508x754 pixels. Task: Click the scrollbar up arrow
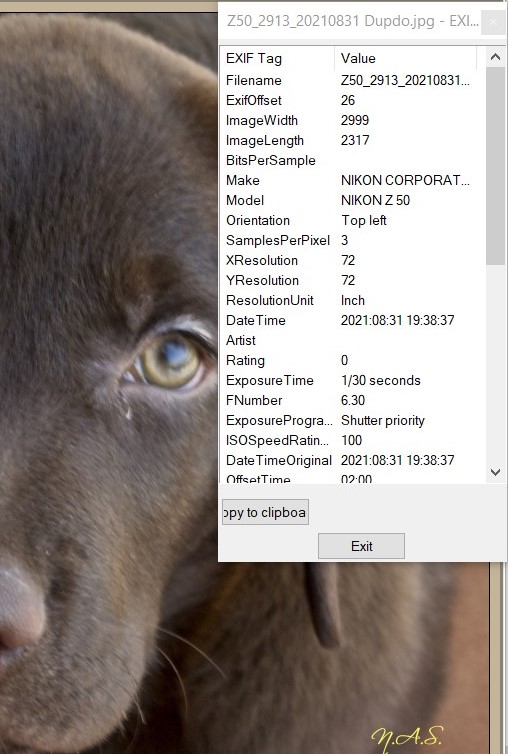[495, 57]
